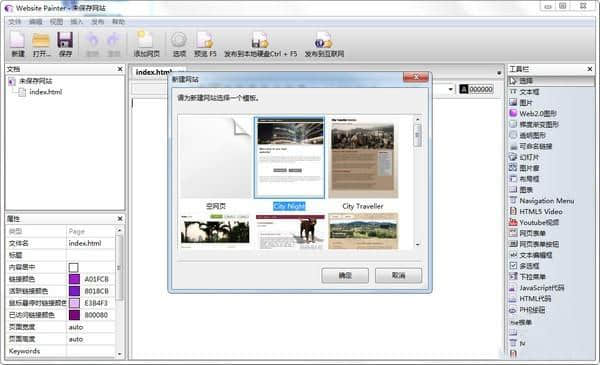Select the Youtube video tool
Viewport: 600px width, 365px height.
click(x=533, y=222)
